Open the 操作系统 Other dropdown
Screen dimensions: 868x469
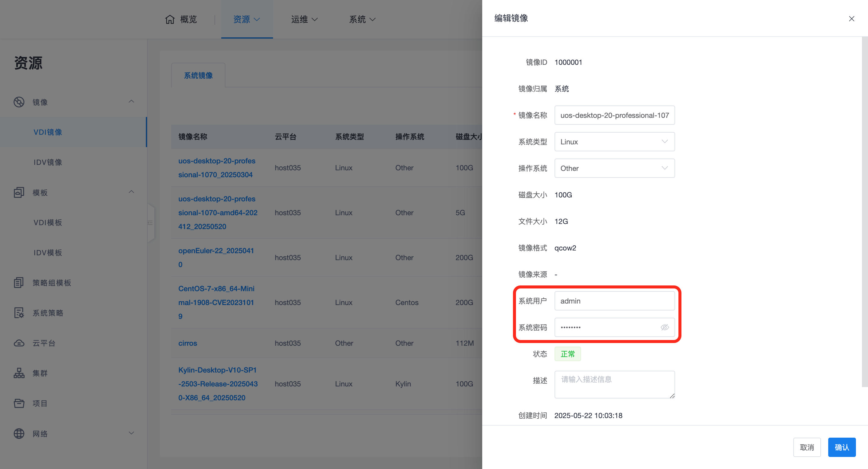point(615,168)
